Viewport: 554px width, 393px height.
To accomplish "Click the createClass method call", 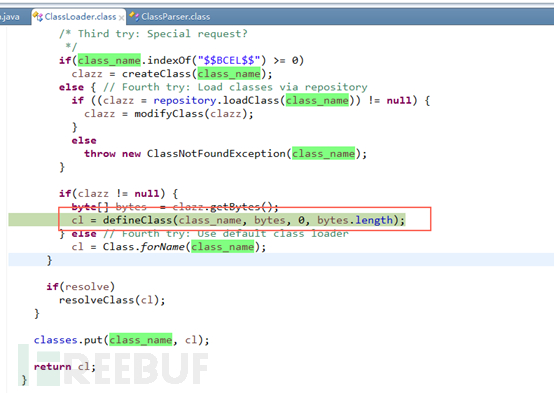I will [156, 74].
